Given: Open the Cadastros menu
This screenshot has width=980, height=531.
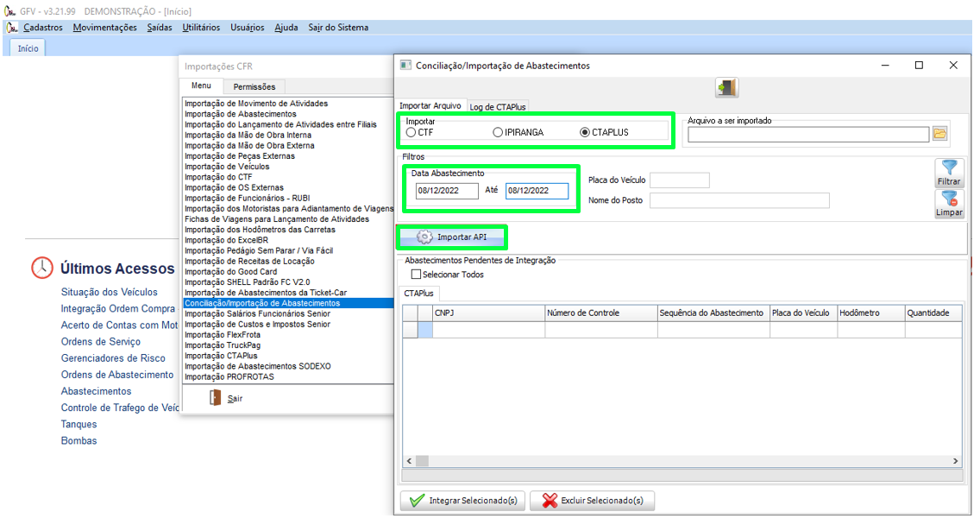Looking at the screenshot, I should (43, 28).
